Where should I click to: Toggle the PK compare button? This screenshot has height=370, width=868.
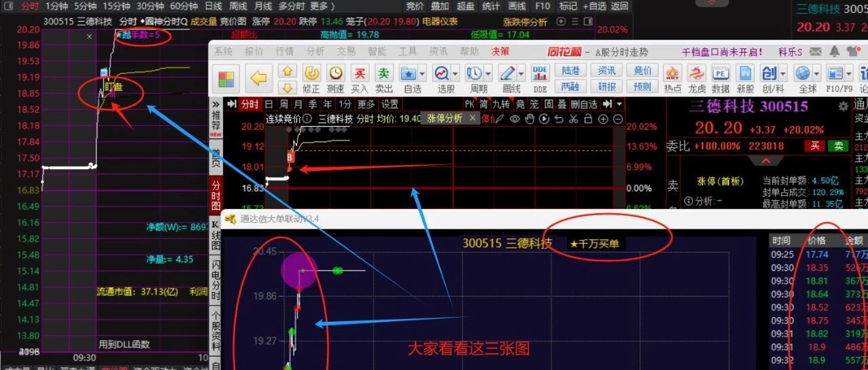point(469,104)
